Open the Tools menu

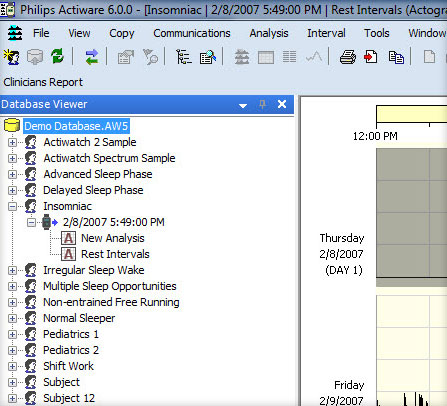pyautogui.click(x=377, y=33)
